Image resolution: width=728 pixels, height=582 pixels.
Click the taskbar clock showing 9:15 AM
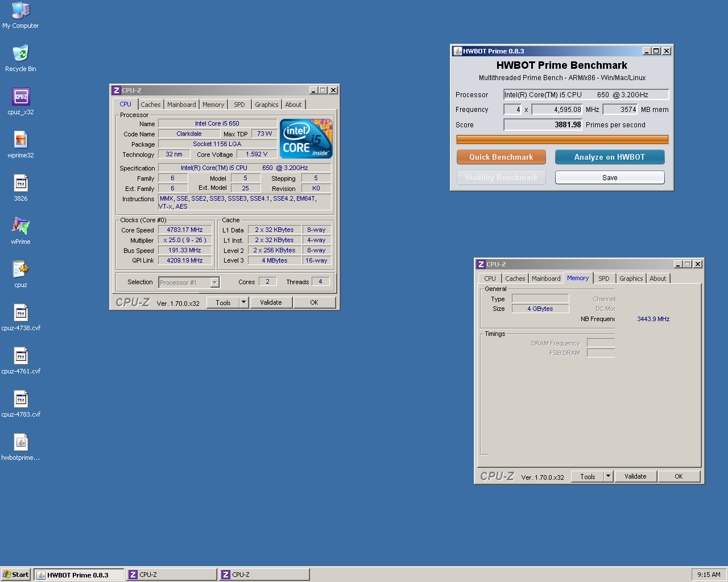pos(709,575)
